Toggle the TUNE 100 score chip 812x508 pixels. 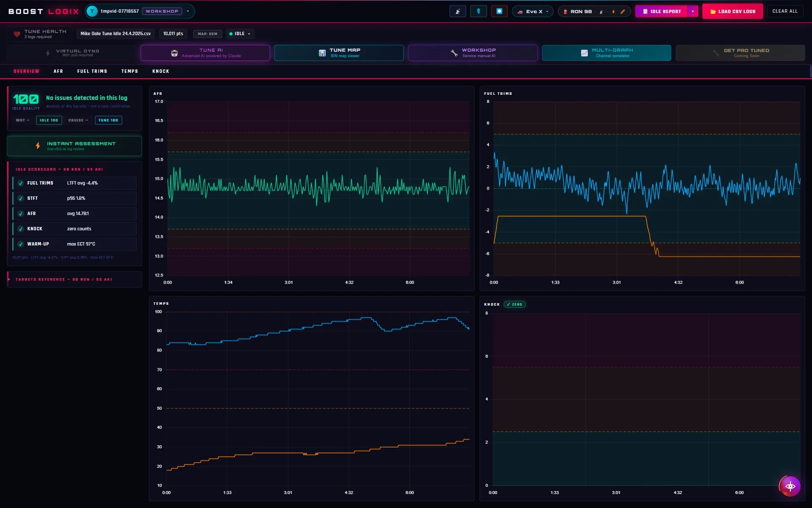108,120
